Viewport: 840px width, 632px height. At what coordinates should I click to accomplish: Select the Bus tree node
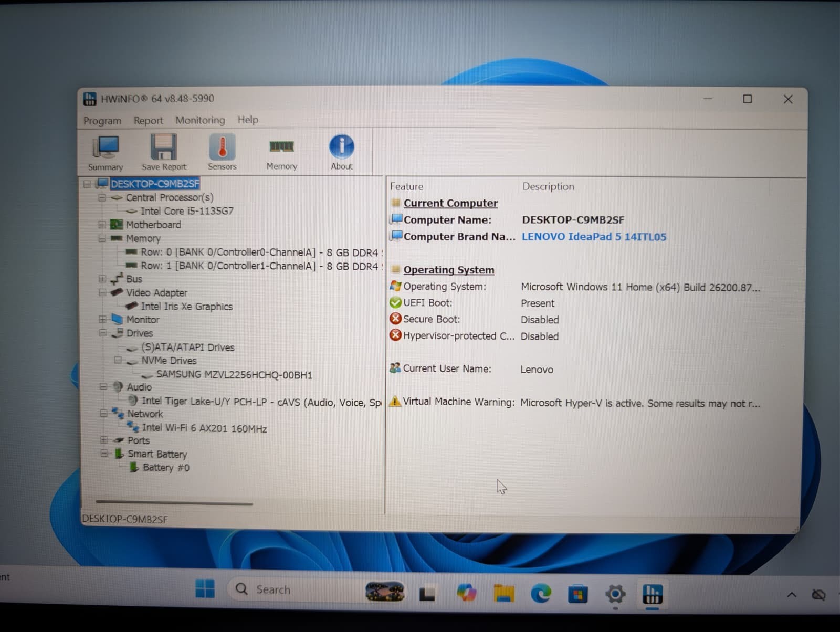[134, 279]
